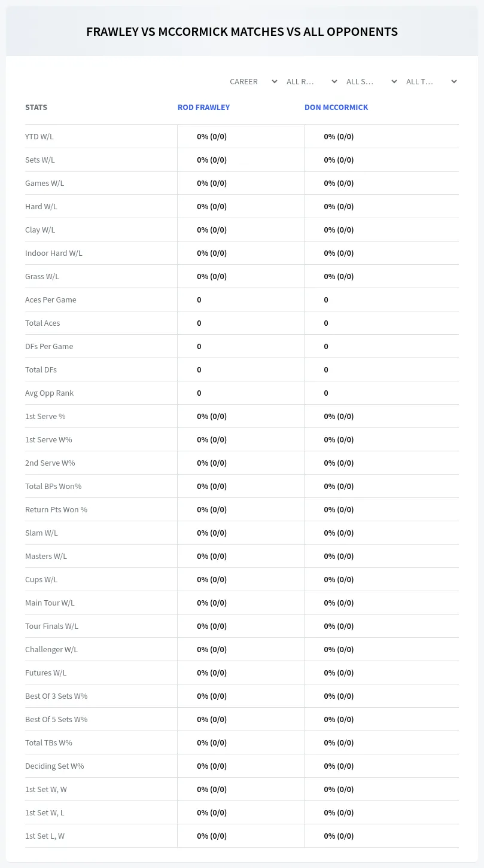484x868 pixels.
Task: Open the ALL T… tournaments dropdown
Action: tap(431, 81)
